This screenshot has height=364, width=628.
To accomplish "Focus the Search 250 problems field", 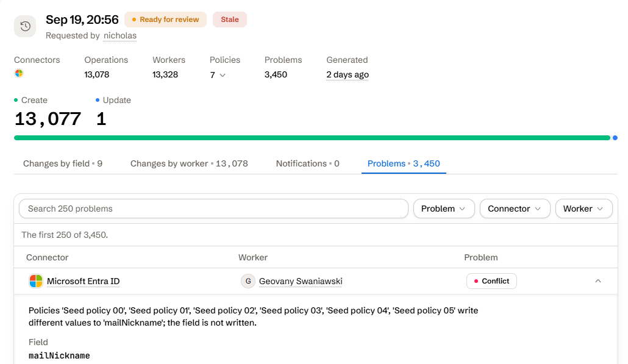I will click(x=213, y=209).
